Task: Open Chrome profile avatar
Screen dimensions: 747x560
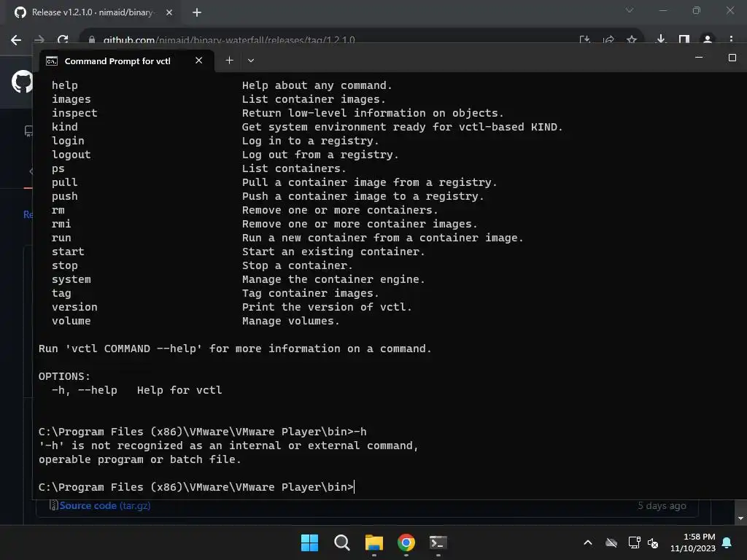Action: (708, 39)
